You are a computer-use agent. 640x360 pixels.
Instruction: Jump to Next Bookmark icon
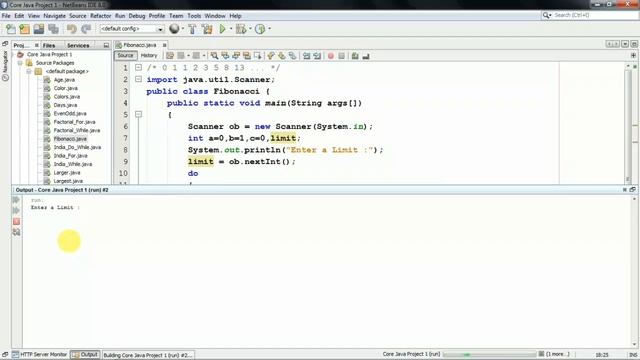click(282, 56)
